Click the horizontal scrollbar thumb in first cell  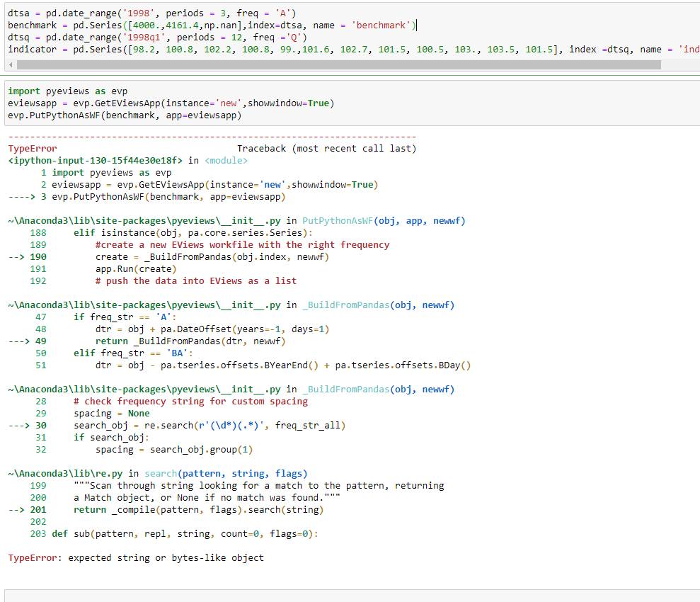point(338,64)
